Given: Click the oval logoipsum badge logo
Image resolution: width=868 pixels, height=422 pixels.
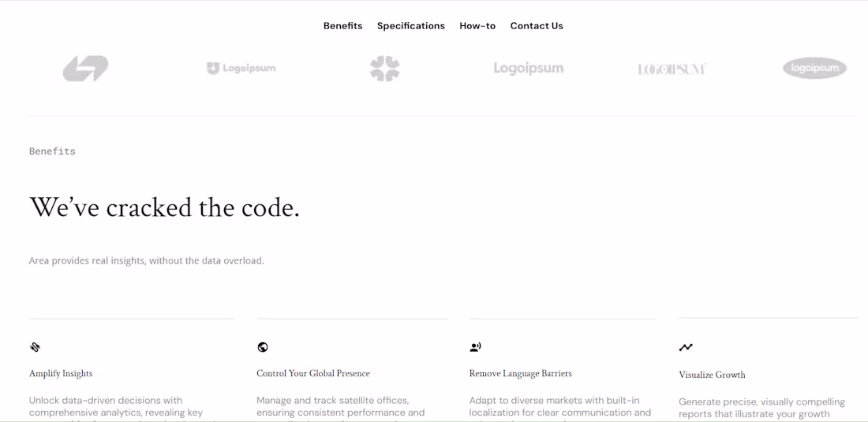Looking at the screenshot, I should coord(814,68).
